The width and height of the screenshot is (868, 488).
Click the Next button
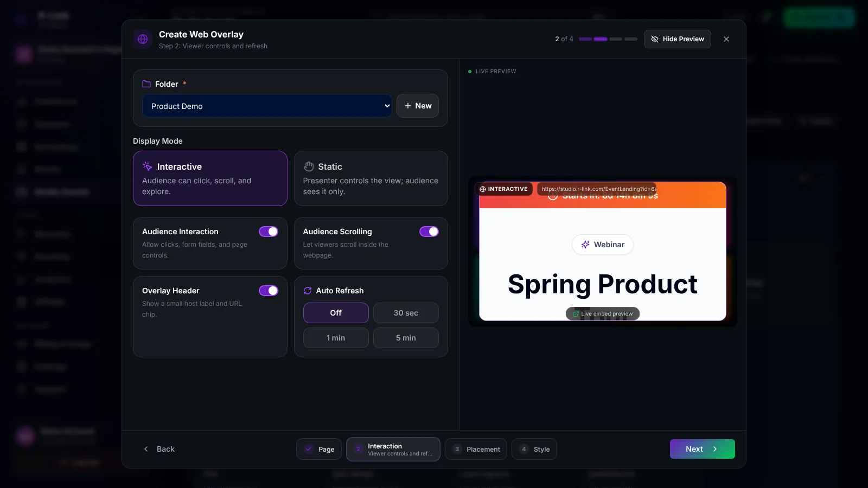(x=703, y=449)
